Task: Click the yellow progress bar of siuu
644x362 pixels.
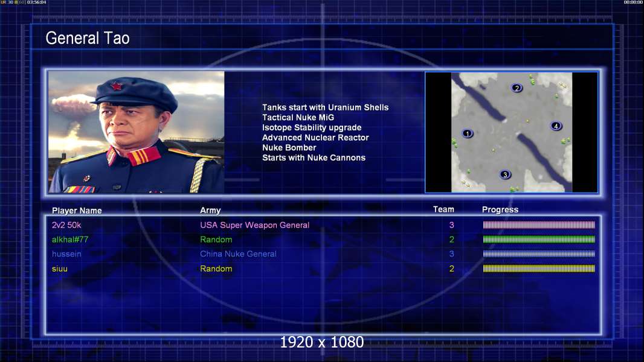Action: (x=539, y=268)
